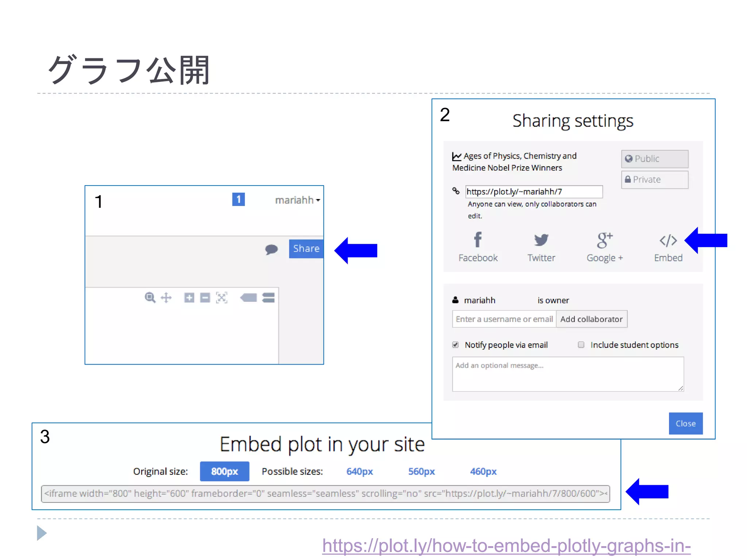Select compare data hover icon
747x560 pixels.
tap(268, 297)
